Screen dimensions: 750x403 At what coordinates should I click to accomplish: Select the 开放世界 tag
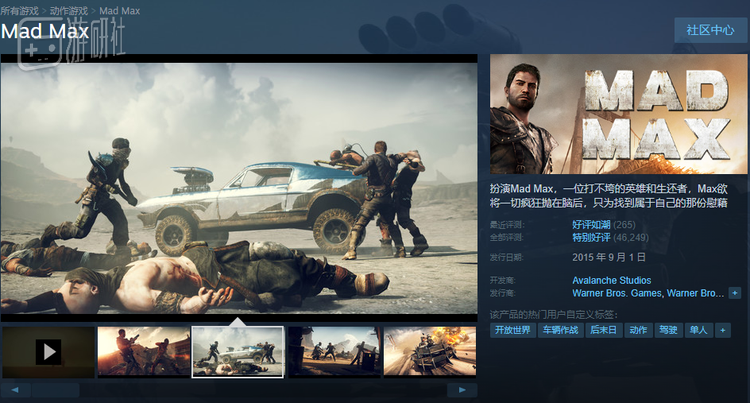(513, 330)
